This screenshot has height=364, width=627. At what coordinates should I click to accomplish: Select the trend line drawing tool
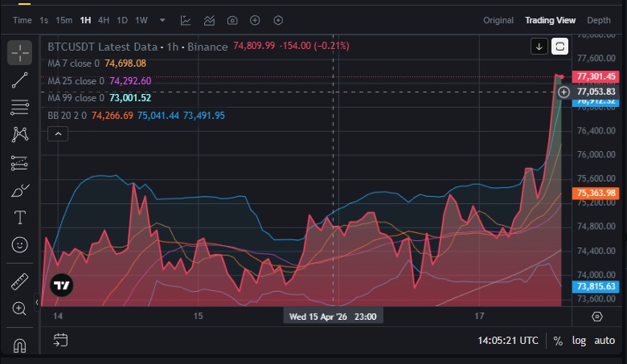coord(20,80)
